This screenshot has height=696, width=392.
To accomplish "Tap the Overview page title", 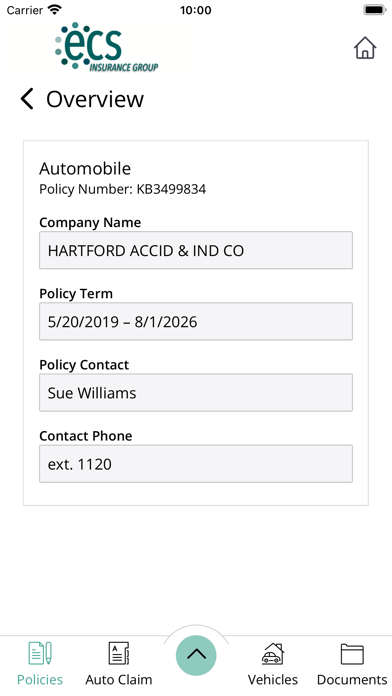I will [95, 99].
